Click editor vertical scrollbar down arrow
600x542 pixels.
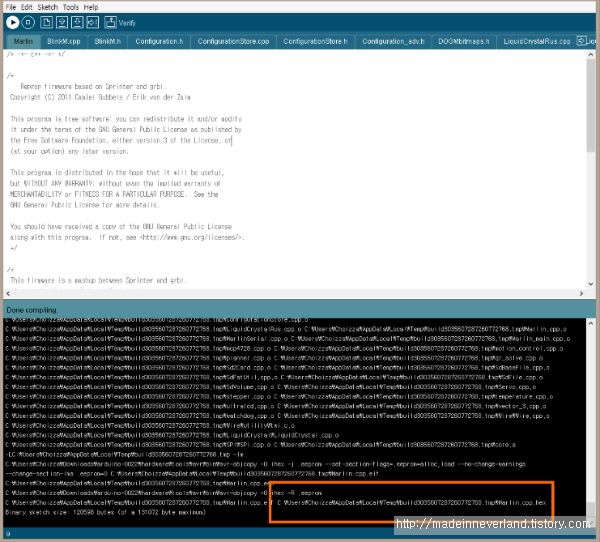(591, 284)
